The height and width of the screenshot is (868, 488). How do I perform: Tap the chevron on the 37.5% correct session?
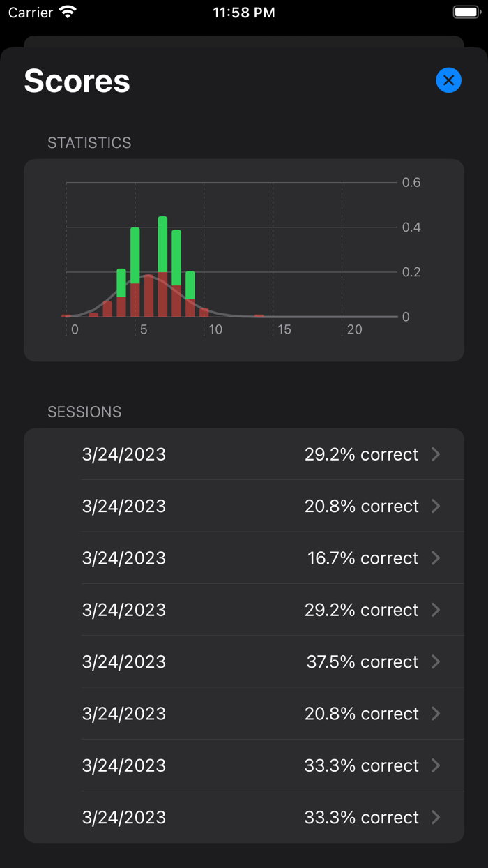pyautogui.click(x=436, y=661)
